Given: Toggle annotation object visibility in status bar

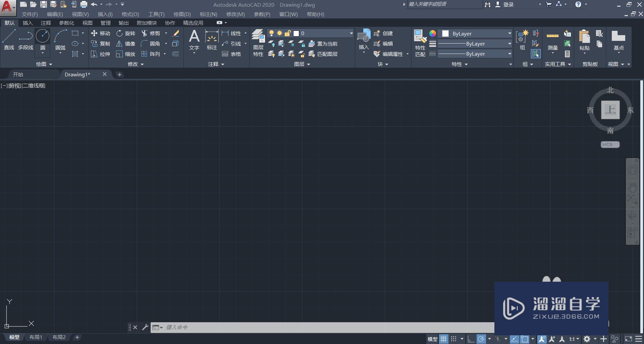Looking at the screenshot, I should 542,339.
